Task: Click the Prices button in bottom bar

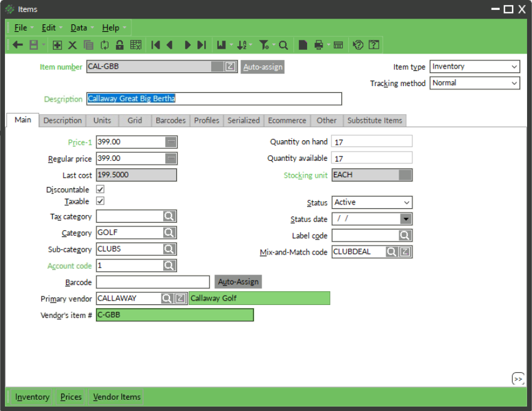Action: (x=71, y=397)
